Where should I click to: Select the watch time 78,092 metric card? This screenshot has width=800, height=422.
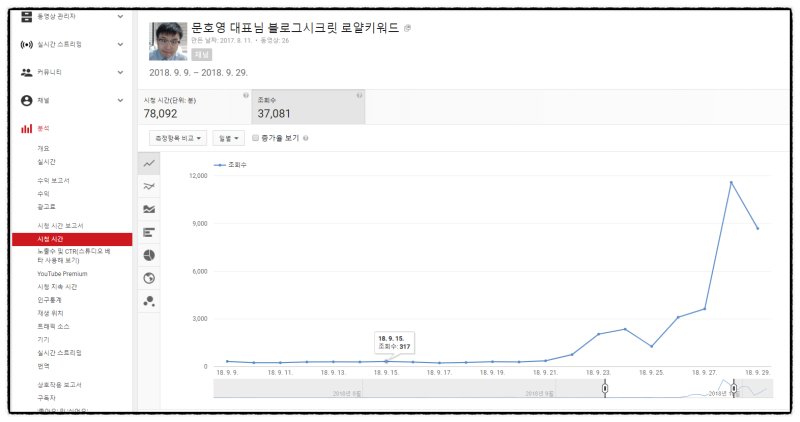[x=194, y=107]
